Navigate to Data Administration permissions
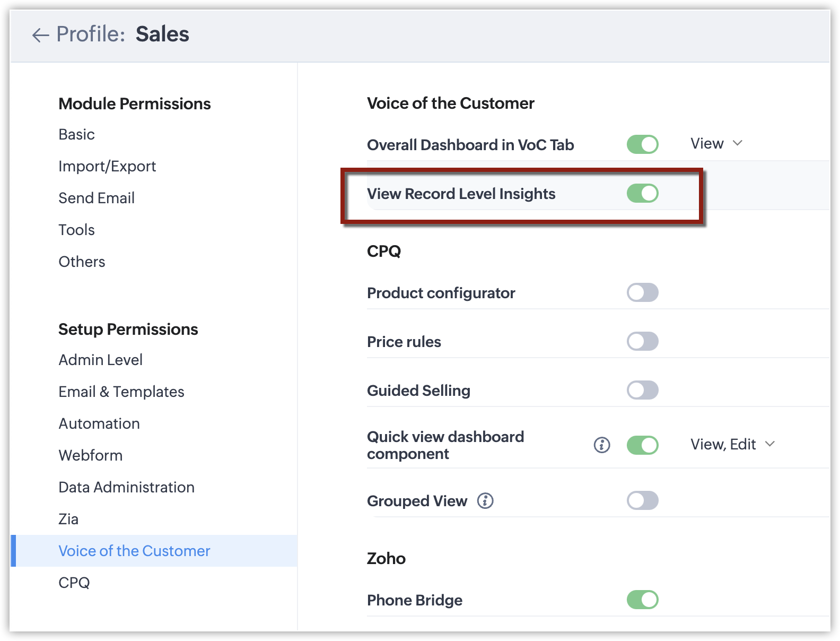Screen dimensions: 840x641 coord(126,487)
